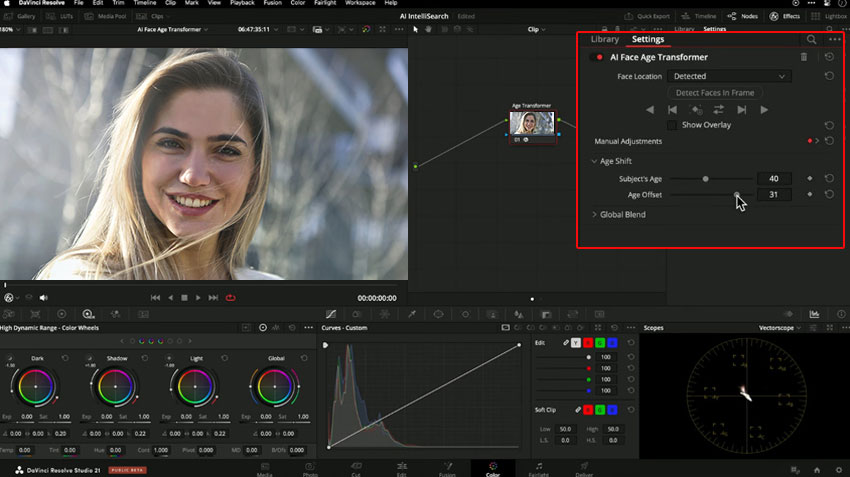Viewport: 850px width, 477px height.
Task: Open the Curves palette
Action: 331,314
